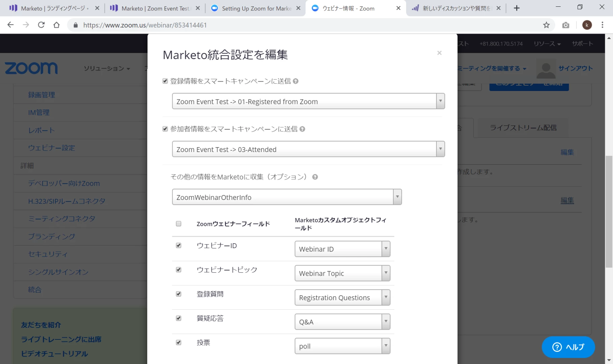Open the 01-Registered from Zoom campaign dropdown
Image resolution: width=613 pixels, height=364 pixels.
308,101
